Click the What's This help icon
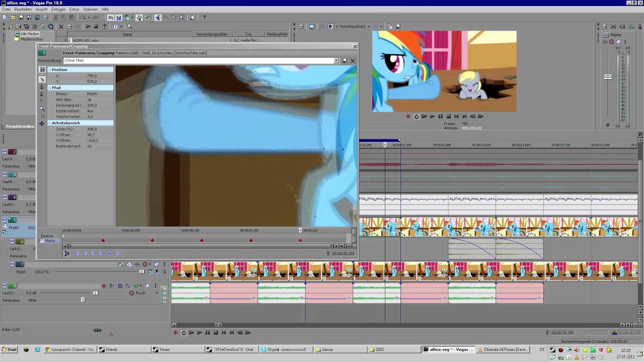This screenshot has width=644, height=362. click(203, 17)
